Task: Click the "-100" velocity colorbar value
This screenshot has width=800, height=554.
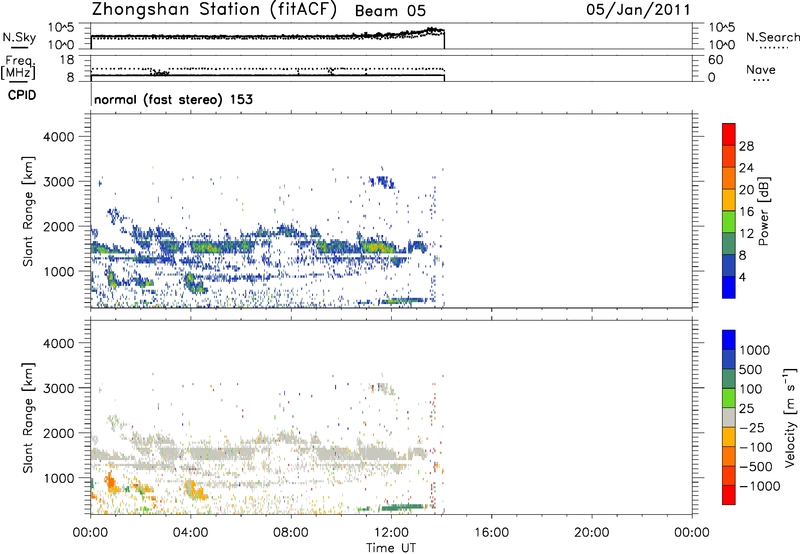Action: click(756, 447)
